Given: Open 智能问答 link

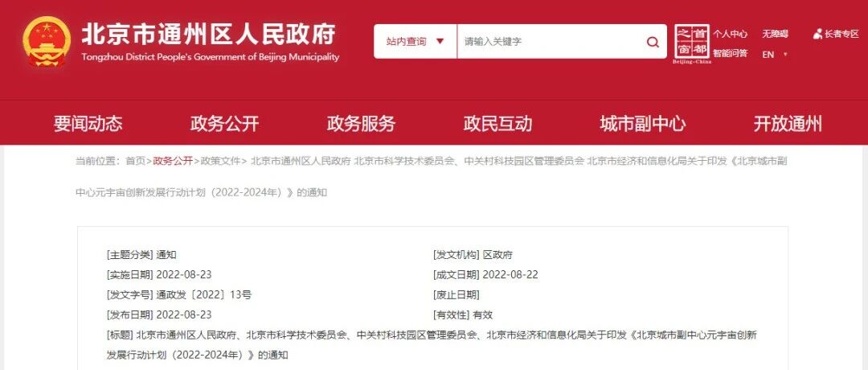Looking at the screenshot, I should pyautogui.click(x=730, y=54).
